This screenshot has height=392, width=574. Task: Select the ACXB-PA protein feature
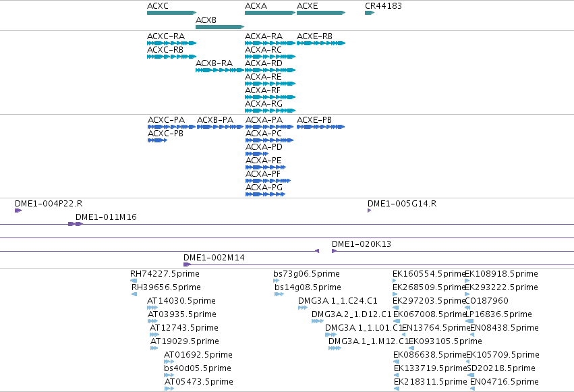pyautogui.click(x=220, y=127)
